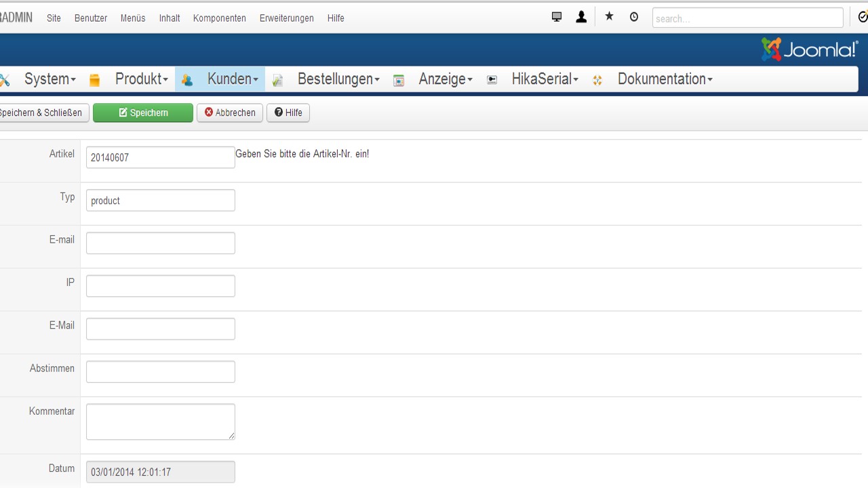Click the "Datum" field label
This screenshot has width=868, height=488.
[x=62, y=468]
